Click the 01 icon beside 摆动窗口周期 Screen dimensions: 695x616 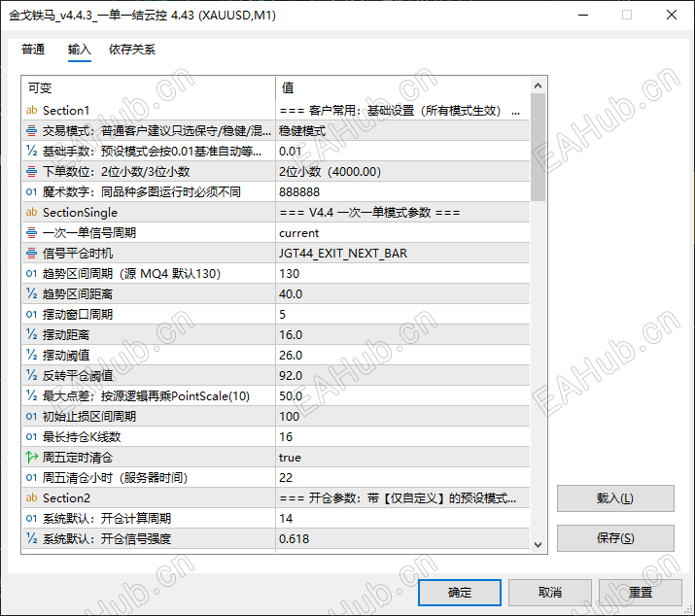(31, 314)
